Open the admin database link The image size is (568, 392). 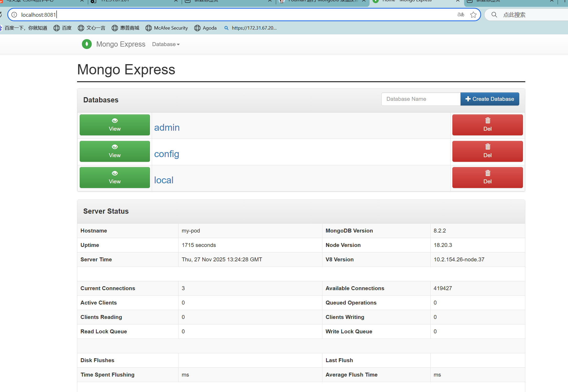pos(167,128)
